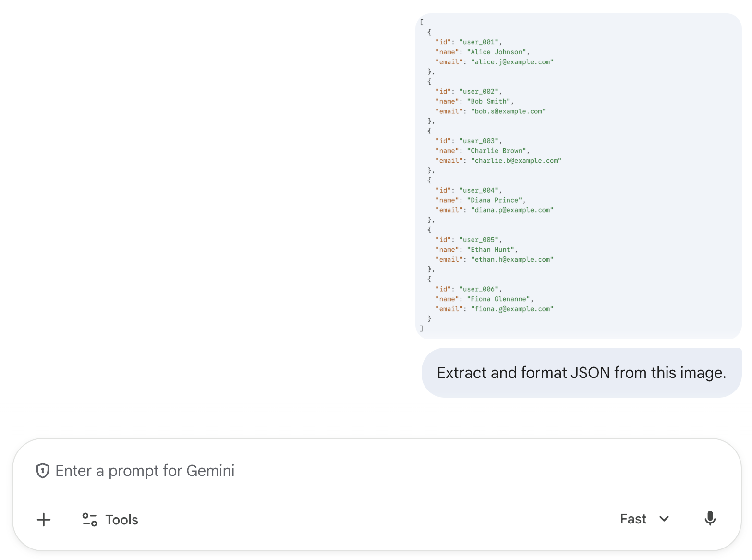Click the user_004 id in the image
The height and width of the screenshot is (560, 752).
[480, 190]
